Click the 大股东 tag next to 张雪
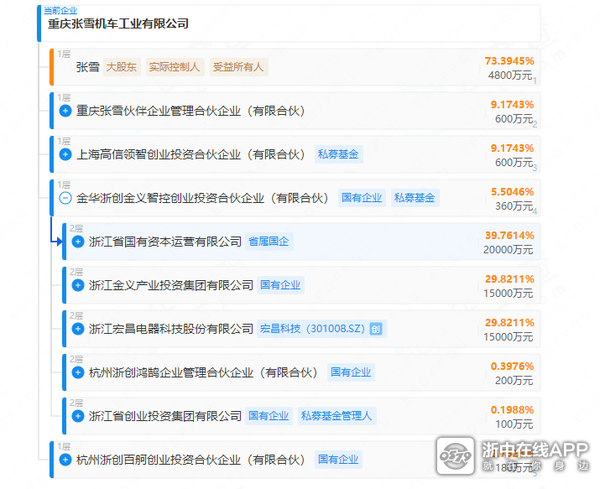 [x=122, y=68]
